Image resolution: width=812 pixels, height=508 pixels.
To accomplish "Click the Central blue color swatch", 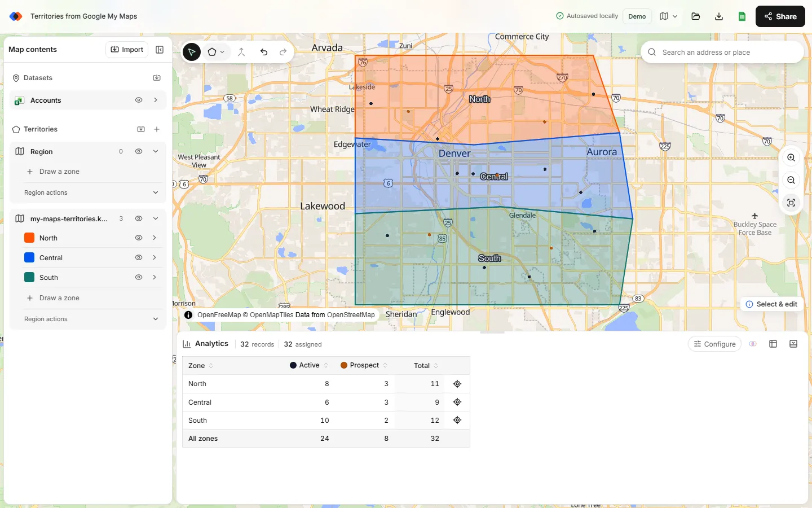I will (29, 257).
